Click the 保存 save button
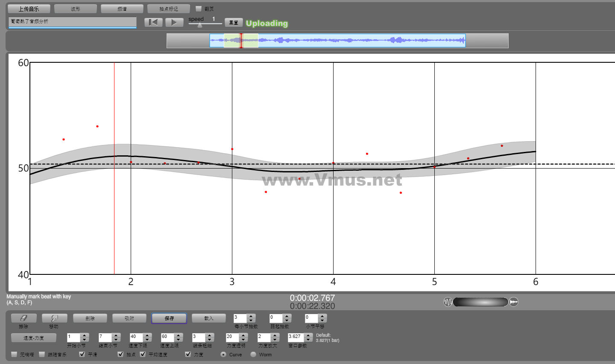The width and height of the screenshot is (615, 364). [169, 318]
